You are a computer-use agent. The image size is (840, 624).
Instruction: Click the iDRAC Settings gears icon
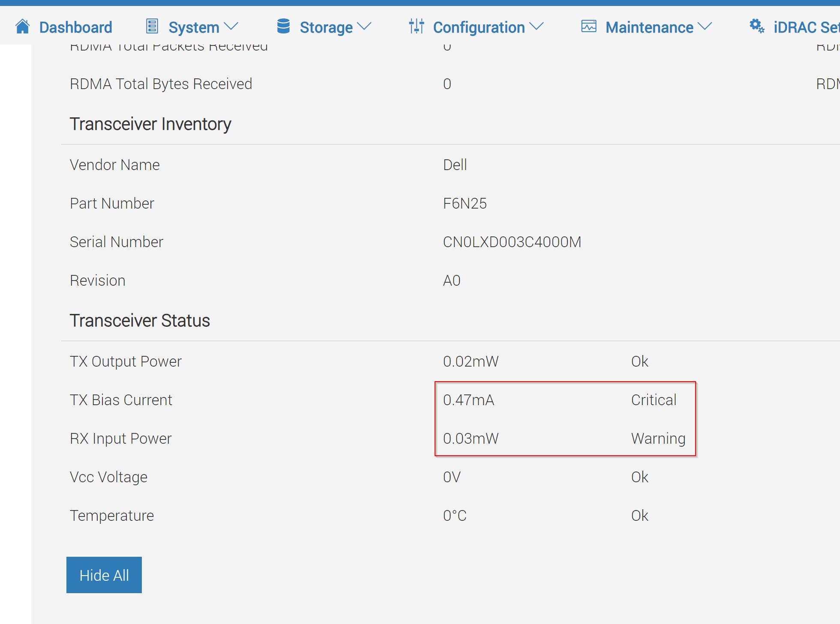point(757,27)
